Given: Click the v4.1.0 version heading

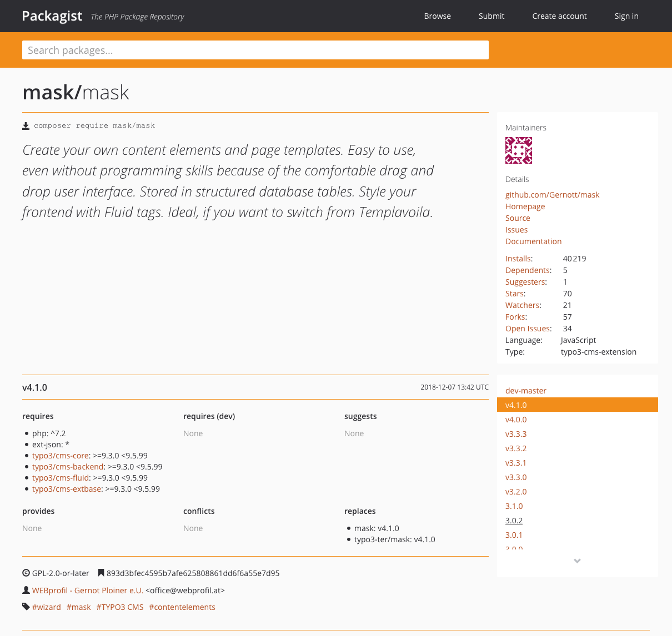Looking at the screenshot, I should point(34,387).
